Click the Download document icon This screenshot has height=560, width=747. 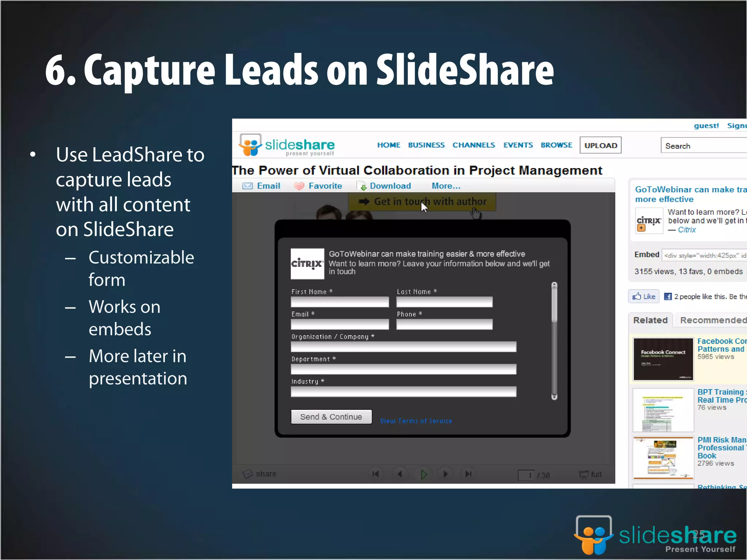pyautogui.click(x=361, y=186)
